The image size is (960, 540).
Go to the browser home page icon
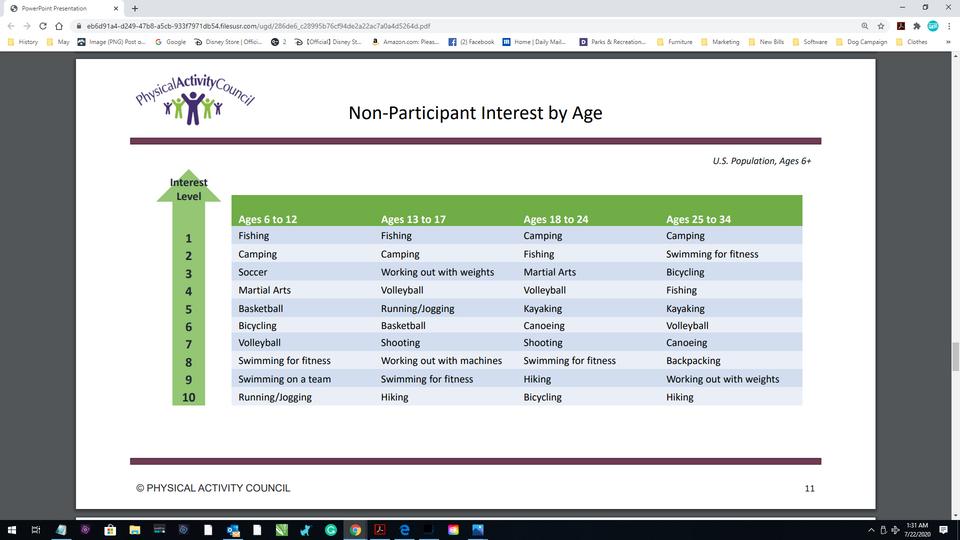(x=59, y=26)
